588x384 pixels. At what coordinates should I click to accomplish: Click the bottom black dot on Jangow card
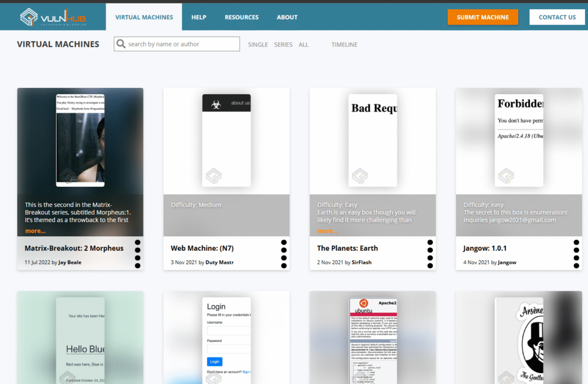(x=576, y=266)
